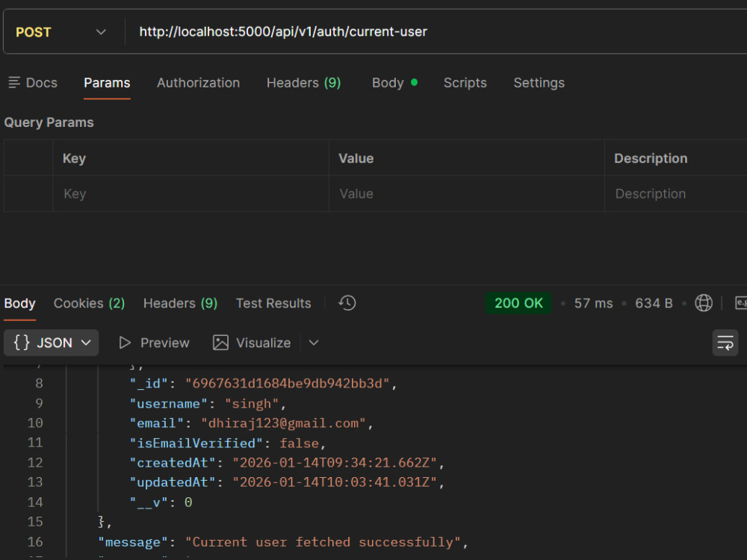
Task: Click the "isEmailVerified" key on line 11
Action: tap(196, 444)
